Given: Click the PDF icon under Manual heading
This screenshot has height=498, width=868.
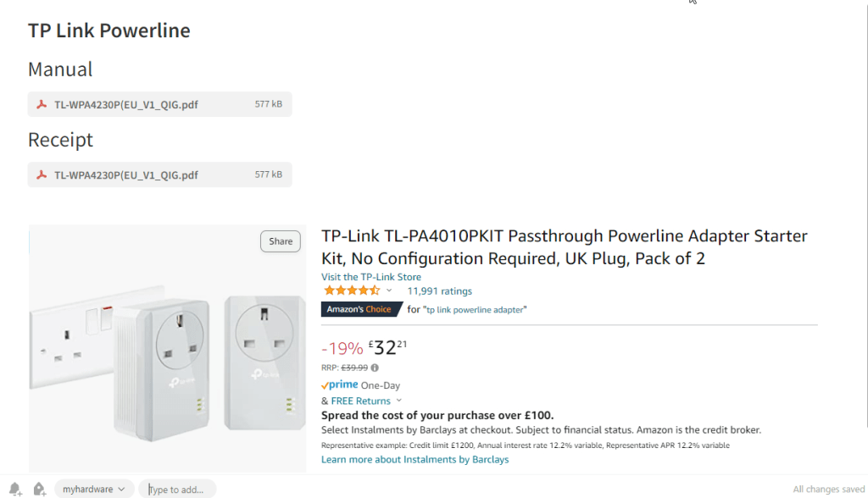Looking at the screenshot, I should click(41, 104).
